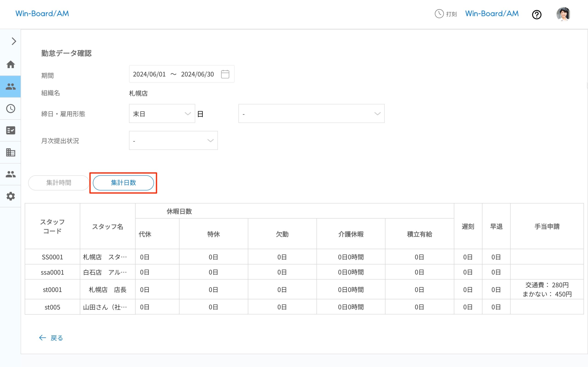Open the building organization icon in sidebar

pyautogui.click(x=11, y=153)
